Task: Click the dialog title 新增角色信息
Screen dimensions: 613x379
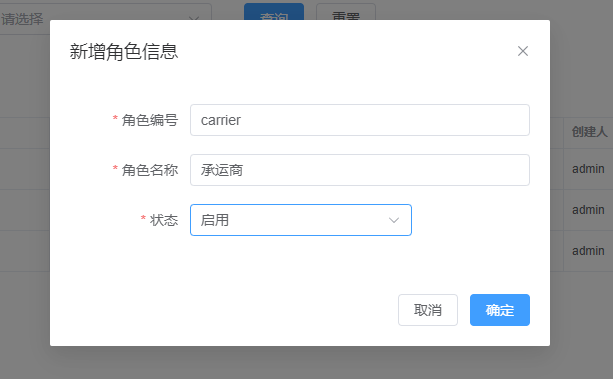Action: 124,52
